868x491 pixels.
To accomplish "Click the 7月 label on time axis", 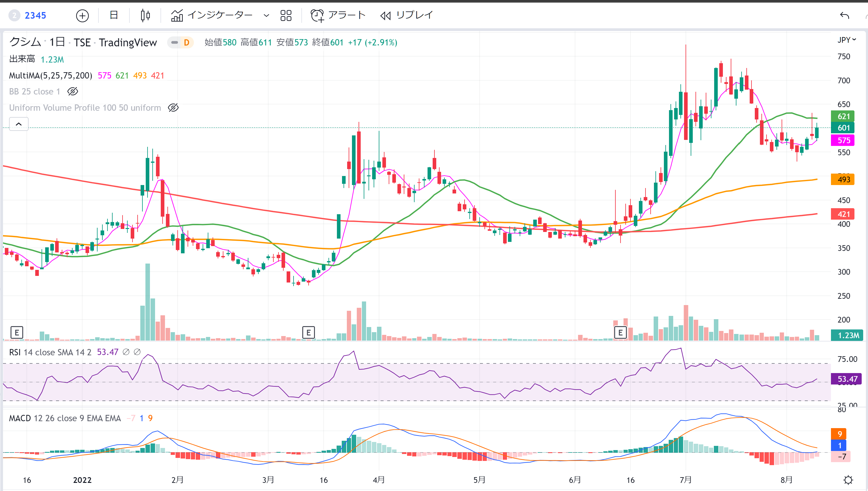I will tap(686, 480).
